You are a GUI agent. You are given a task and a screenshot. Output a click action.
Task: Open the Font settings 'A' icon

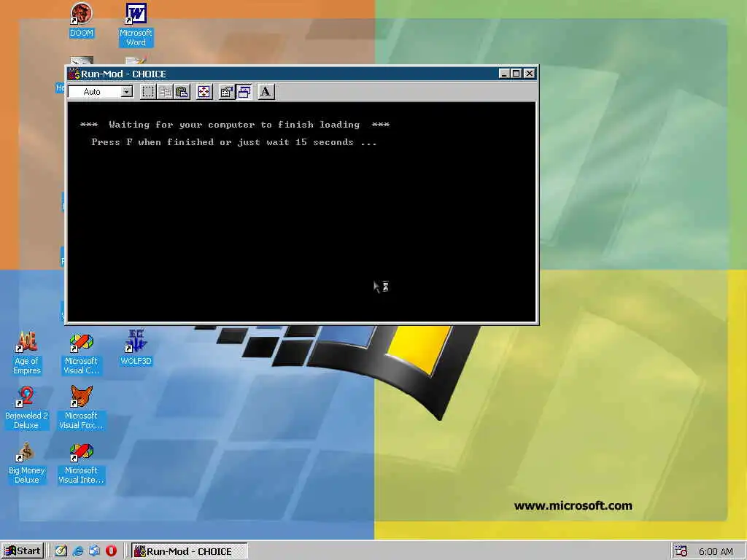point(266,91)
